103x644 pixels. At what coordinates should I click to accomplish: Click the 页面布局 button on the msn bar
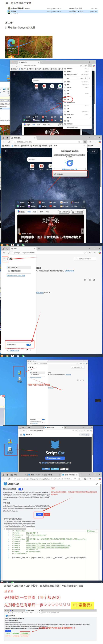coord(64,212)
